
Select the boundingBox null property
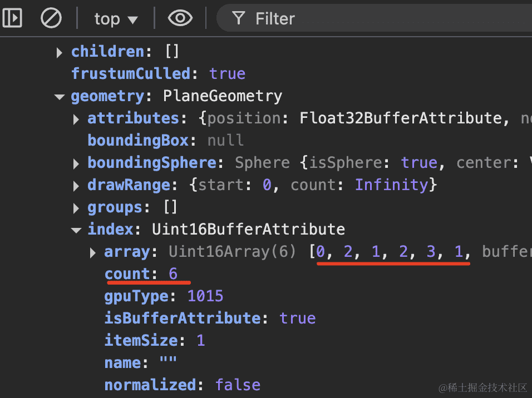click(165, 141)
